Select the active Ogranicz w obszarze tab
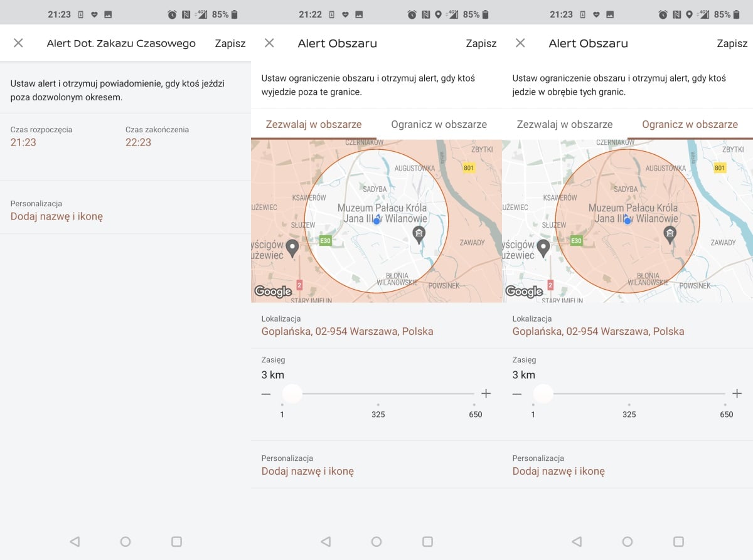Viewport: 753px width, 560px height. point(690,124)
